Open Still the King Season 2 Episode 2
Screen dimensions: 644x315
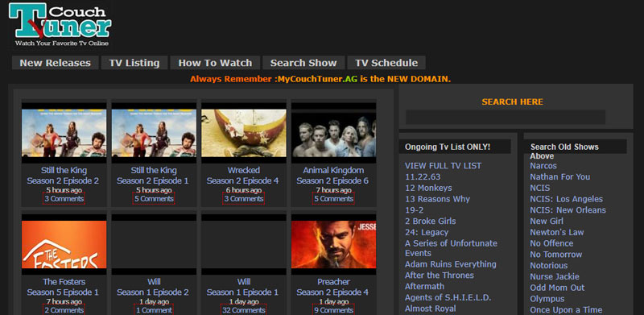(64, 176)
